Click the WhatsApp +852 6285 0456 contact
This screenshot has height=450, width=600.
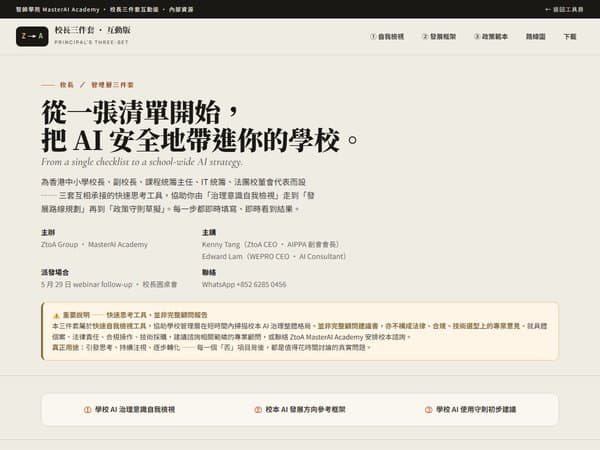pyautogui.click(x=244, y=284)
